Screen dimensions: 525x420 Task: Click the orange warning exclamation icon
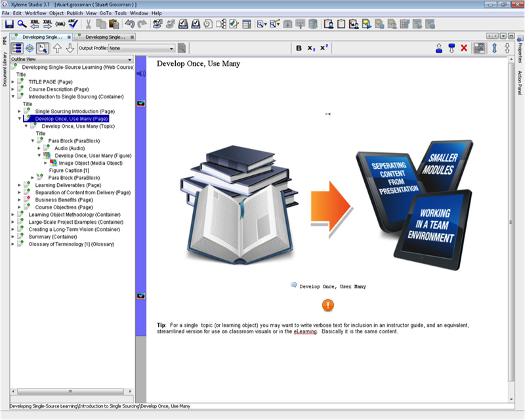tap(328, 305)
